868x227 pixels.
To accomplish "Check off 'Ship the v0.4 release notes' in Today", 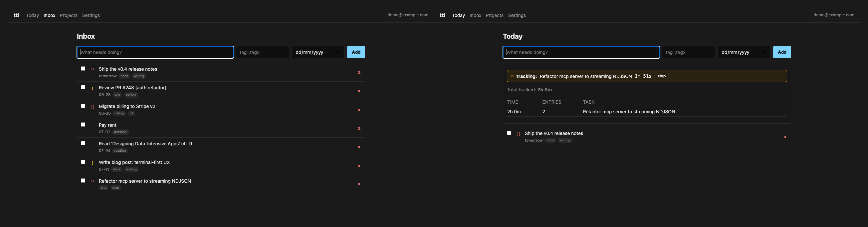I will (509, 133).
